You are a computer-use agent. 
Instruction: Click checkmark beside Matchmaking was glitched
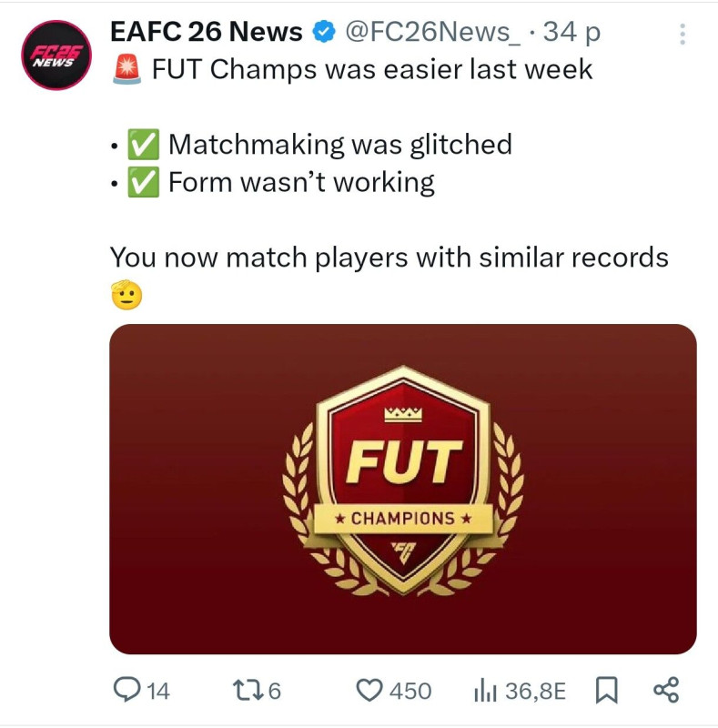(142, 145)
